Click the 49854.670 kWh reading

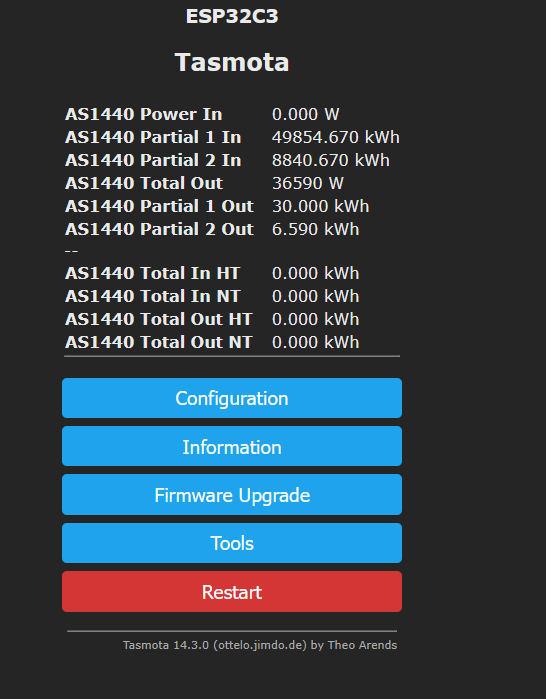tap(336, 137)
